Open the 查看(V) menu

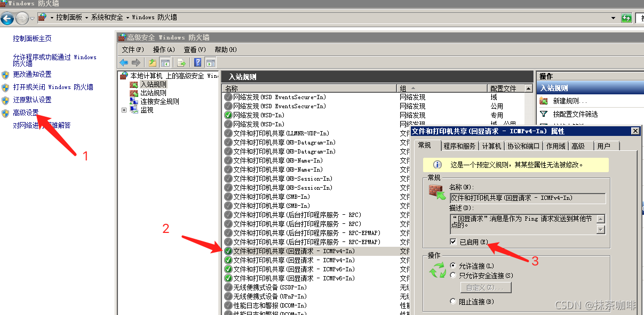click(x=195, y=50)
